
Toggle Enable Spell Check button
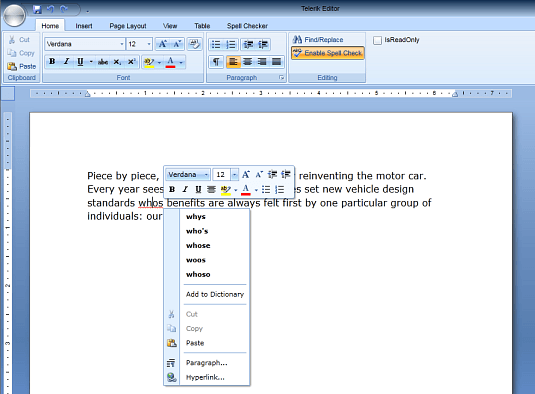click(328, 53)
